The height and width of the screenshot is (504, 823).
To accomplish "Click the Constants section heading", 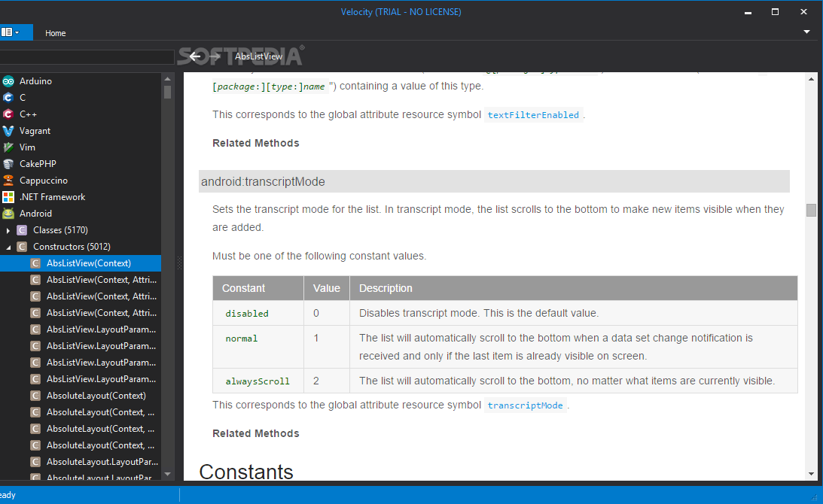I will tap(246, 472).
